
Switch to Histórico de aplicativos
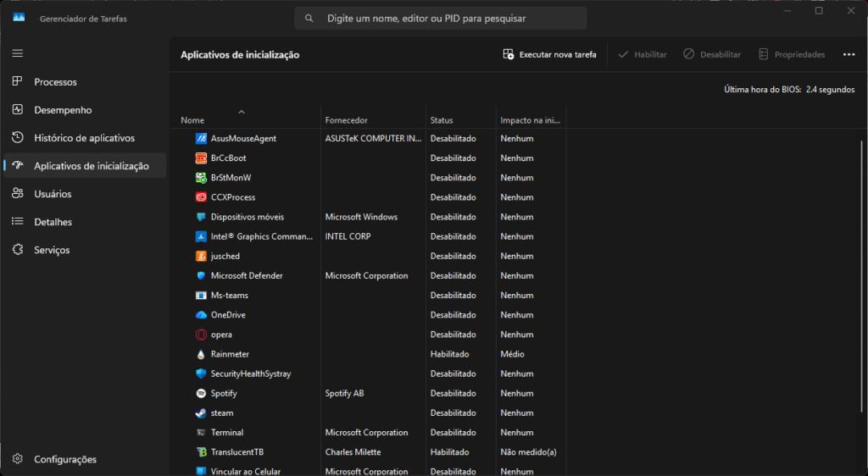84,138
